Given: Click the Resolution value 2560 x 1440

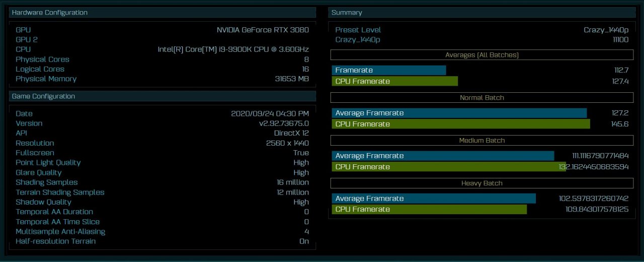Looking at the screenshot, I should coord(287,143).
